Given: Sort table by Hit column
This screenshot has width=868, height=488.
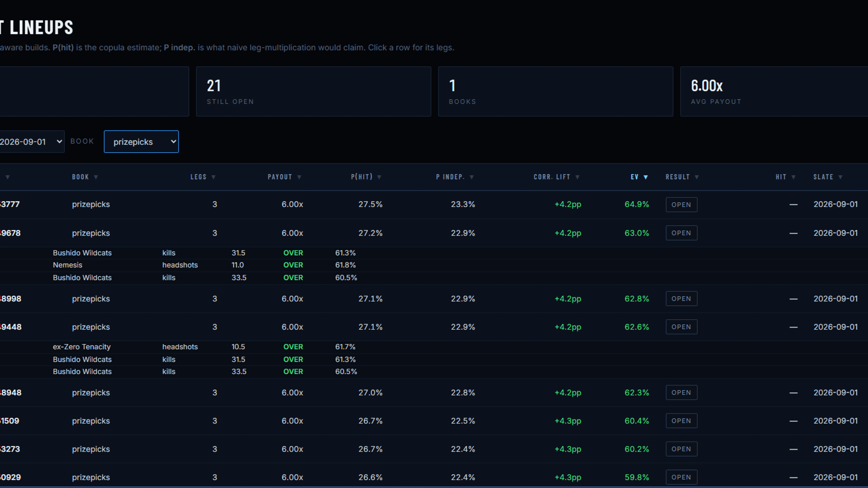Looking at the screenshot, I should pyautogui.click(x=786, y=177).
